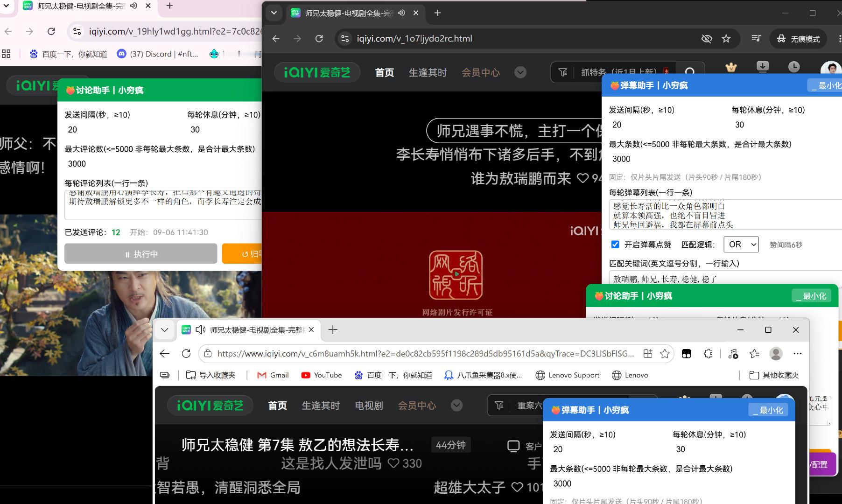This screenshot has height=504, width=842.
Task: Open 生逢其时 in incognito iQIYI nav
Action: click(428, 72)
